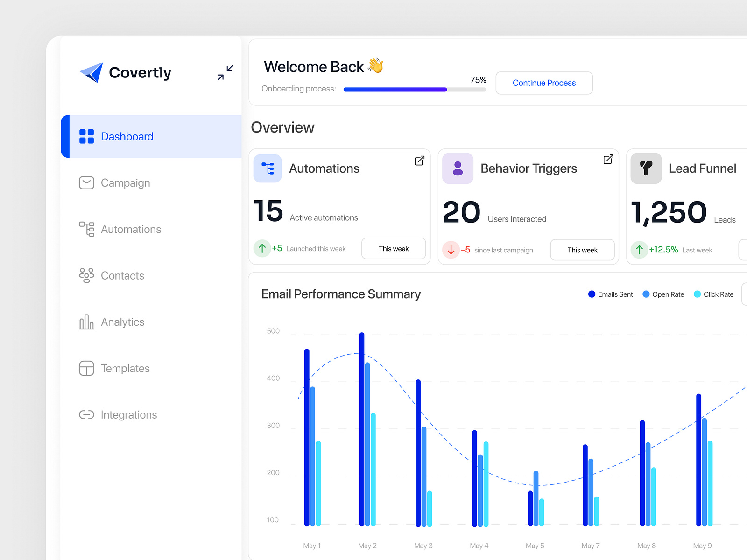The image size is (747, 560).
Task: Open external link on Behavior Triggers card
Action: click(608, 159)
